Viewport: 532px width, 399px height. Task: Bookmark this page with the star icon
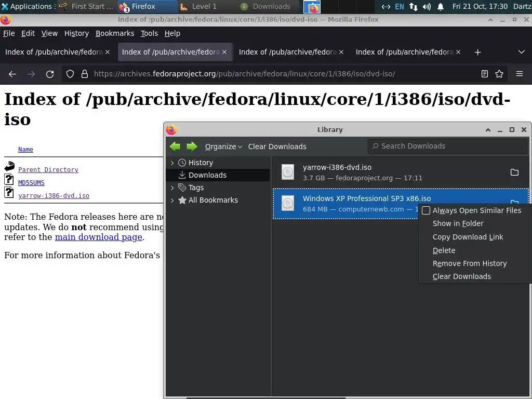(x=499, y=74)
